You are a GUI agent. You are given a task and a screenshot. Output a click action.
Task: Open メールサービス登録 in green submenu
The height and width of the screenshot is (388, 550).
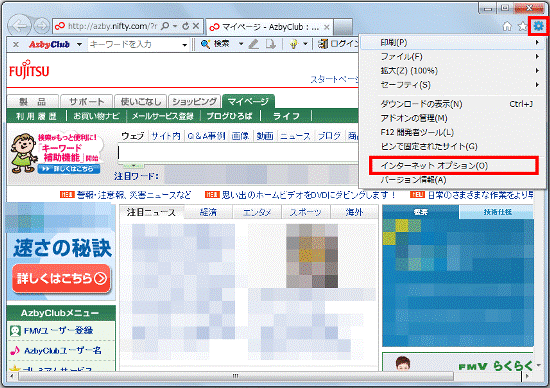coord(163,116)
